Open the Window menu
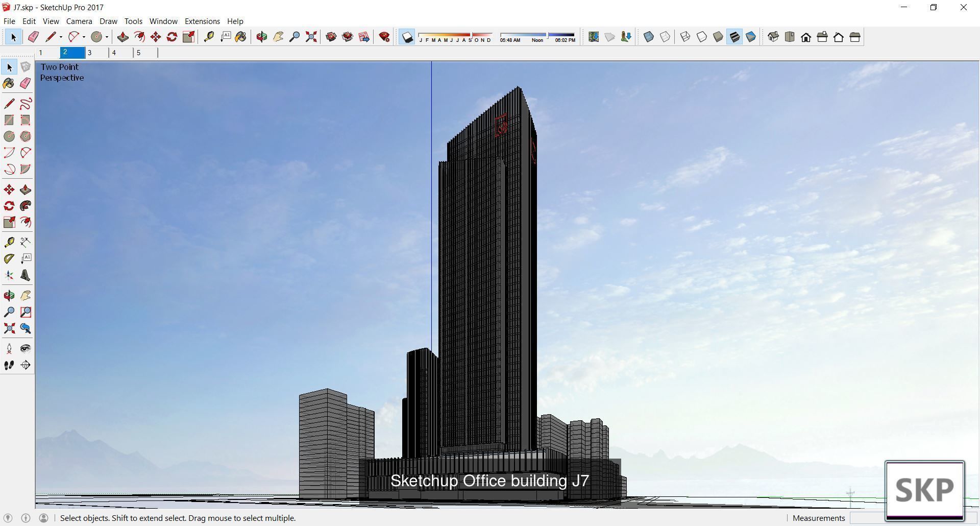Screen dimensions: 980x526 coord(163,21)
